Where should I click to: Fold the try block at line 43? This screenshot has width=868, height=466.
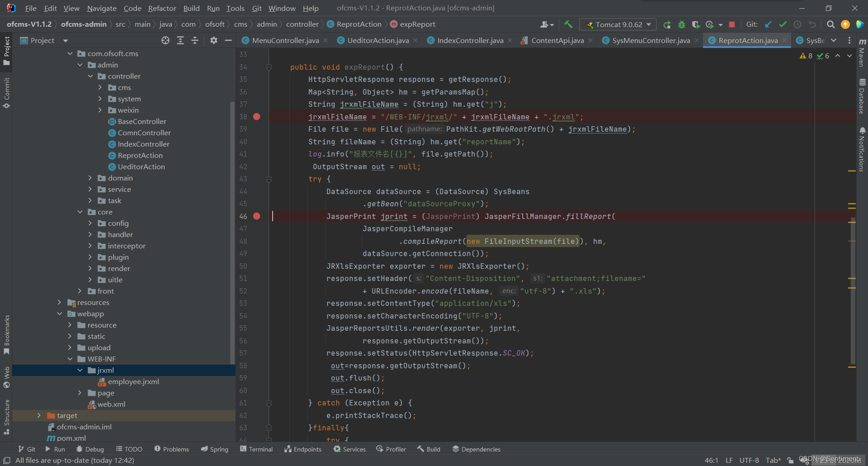tap(269, 179)
